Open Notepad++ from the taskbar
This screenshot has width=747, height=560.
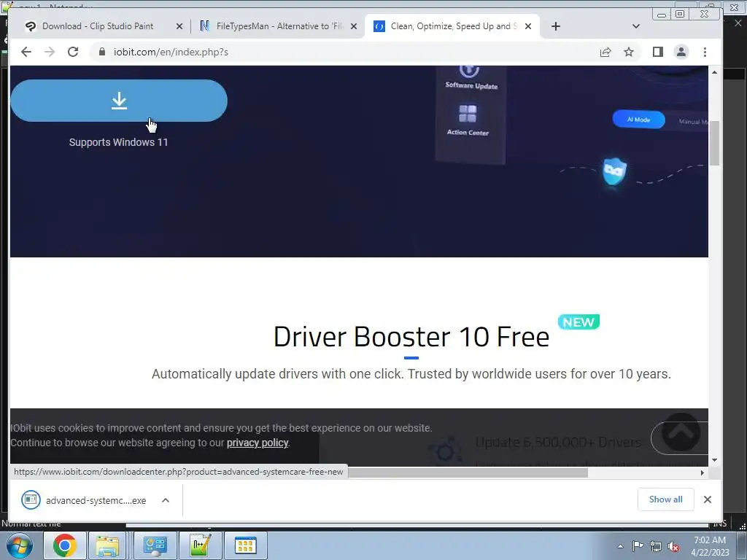click(200, 545)
